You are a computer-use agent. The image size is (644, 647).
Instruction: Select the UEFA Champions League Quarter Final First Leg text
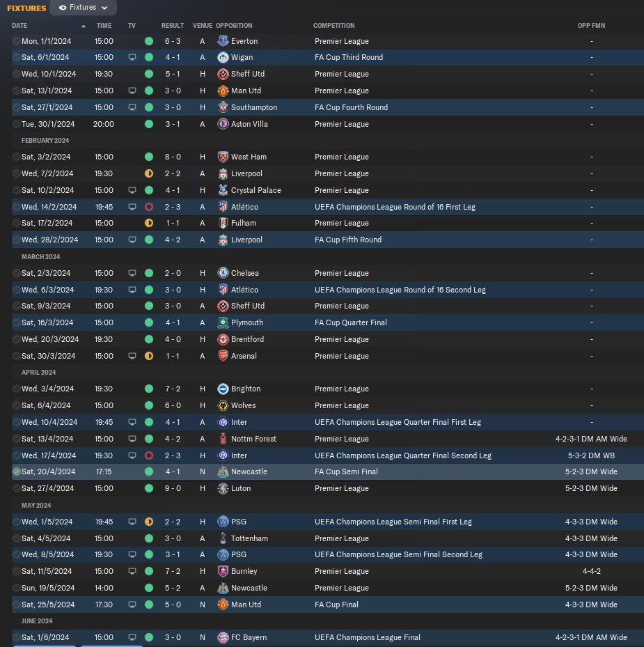click(x=398, y=422)
